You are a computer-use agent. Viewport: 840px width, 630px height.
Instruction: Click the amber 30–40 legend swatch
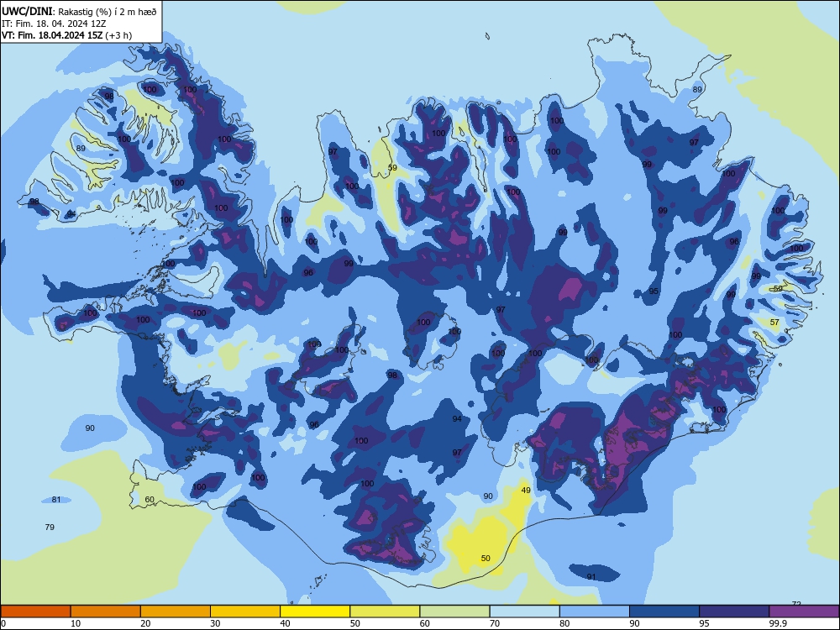(x=245, y=612)
